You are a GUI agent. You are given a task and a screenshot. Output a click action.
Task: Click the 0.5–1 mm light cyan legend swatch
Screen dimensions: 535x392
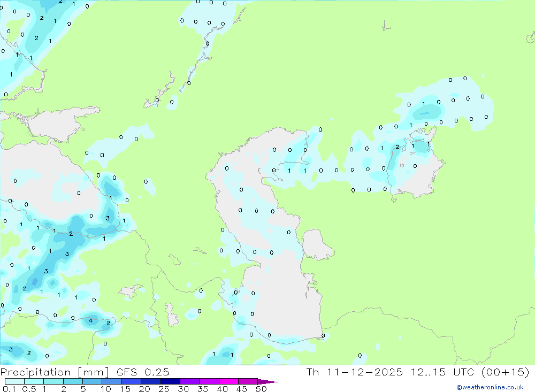pos(34,381)
